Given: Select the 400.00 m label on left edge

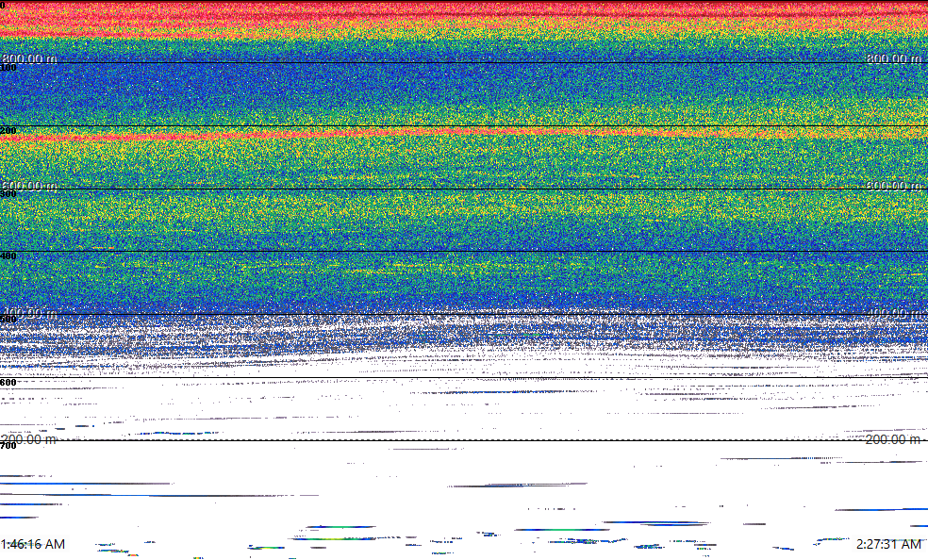Looking at the screenshot, I should 29,312.
